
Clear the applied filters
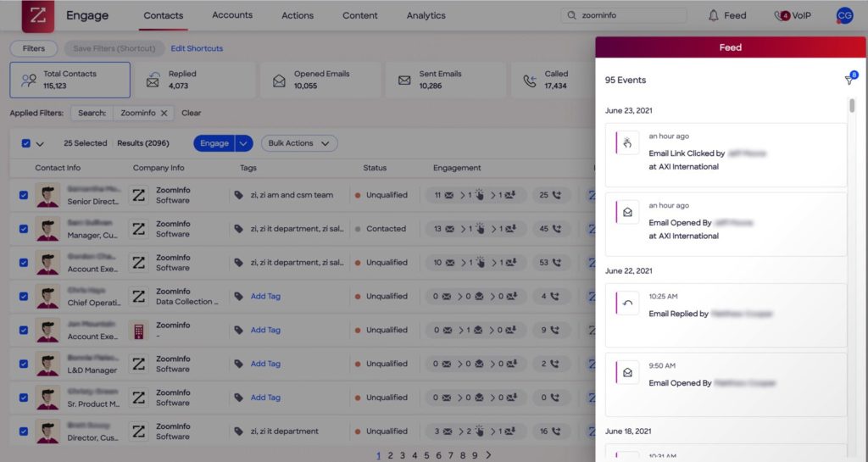(191, 113)
